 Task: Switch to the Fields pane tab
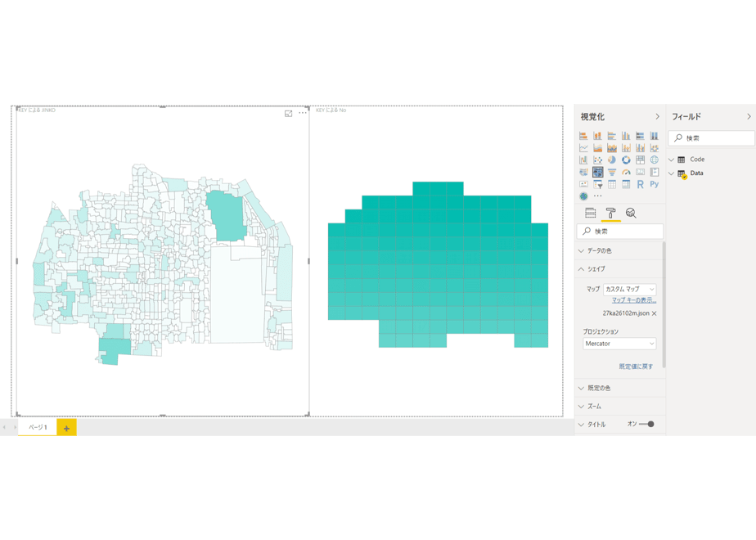click(591, 213)
